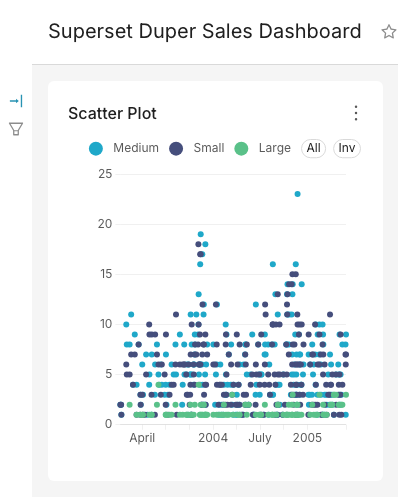The height and width of the screenshot is (497, 398).
Task: Click the Superset Duper Sales Dashboard title
Action: click(205, 31)
